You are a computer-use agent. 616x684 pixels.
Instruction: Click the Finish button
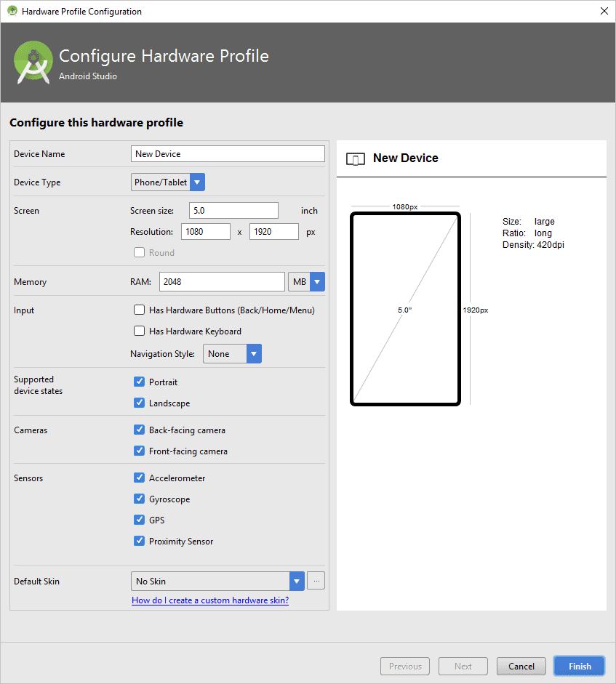coord(580,666)
